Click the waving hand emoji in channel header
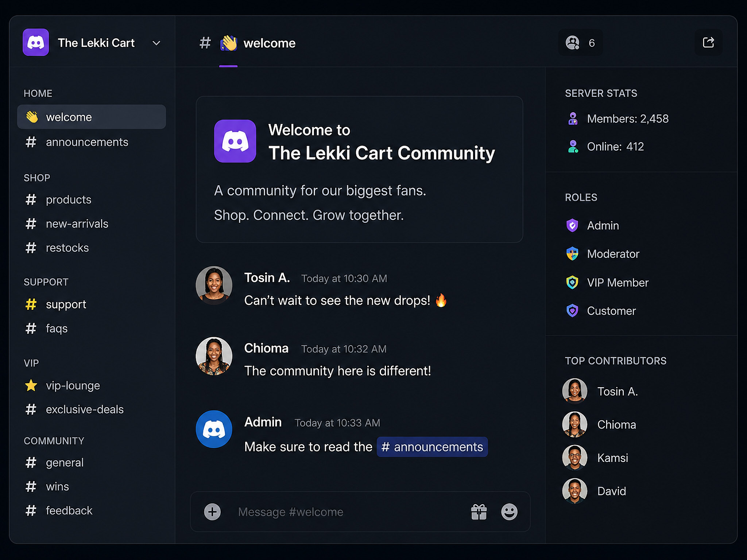This screenshot has width=747, height=560. pyautogui.click(x=229, y=43)
